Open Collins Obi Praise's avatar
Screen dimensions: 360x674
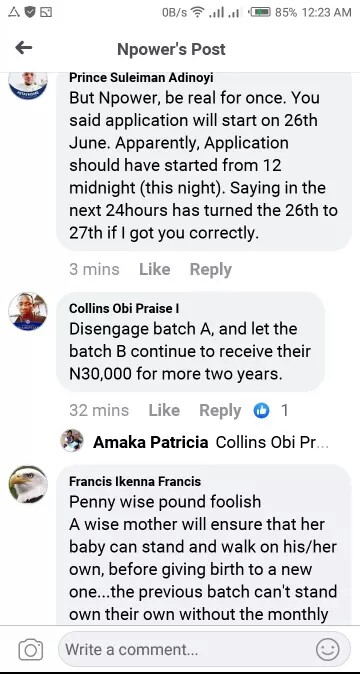coord(28,312)
